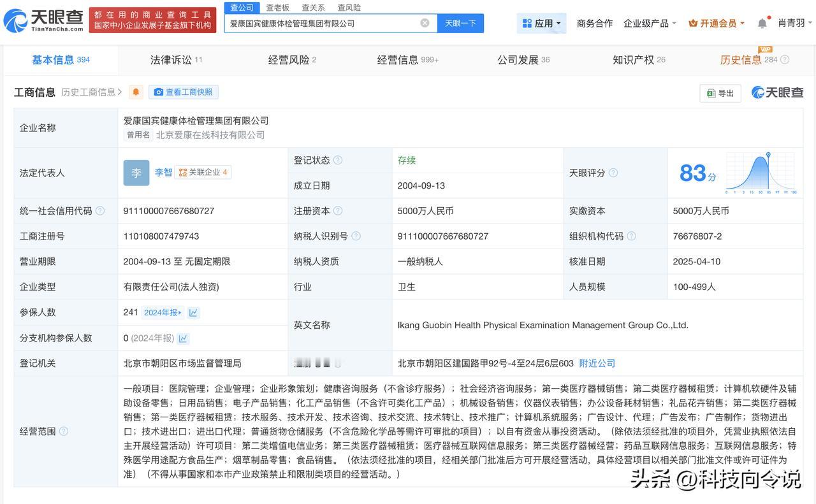The width and height of the screenshot is (816, 504).
Task: Click the 关联企业 4 tag
Action: click(203, 173)
